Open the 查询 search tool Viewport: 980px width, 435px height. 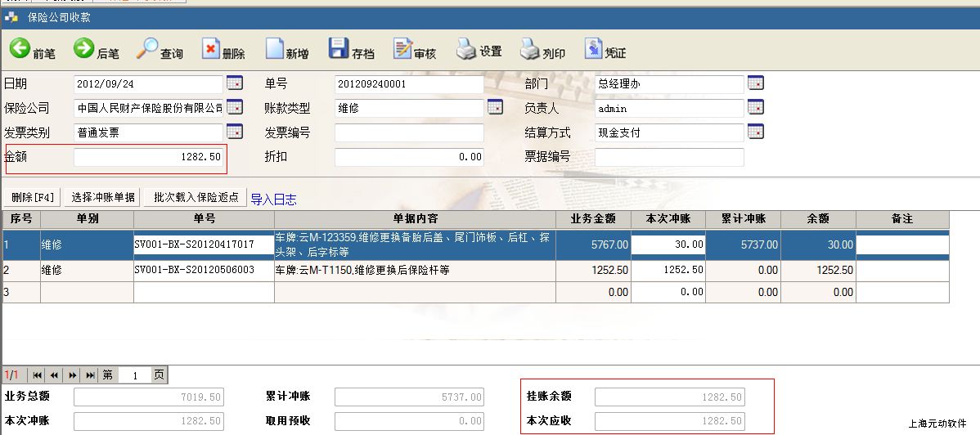click(147, 50)
